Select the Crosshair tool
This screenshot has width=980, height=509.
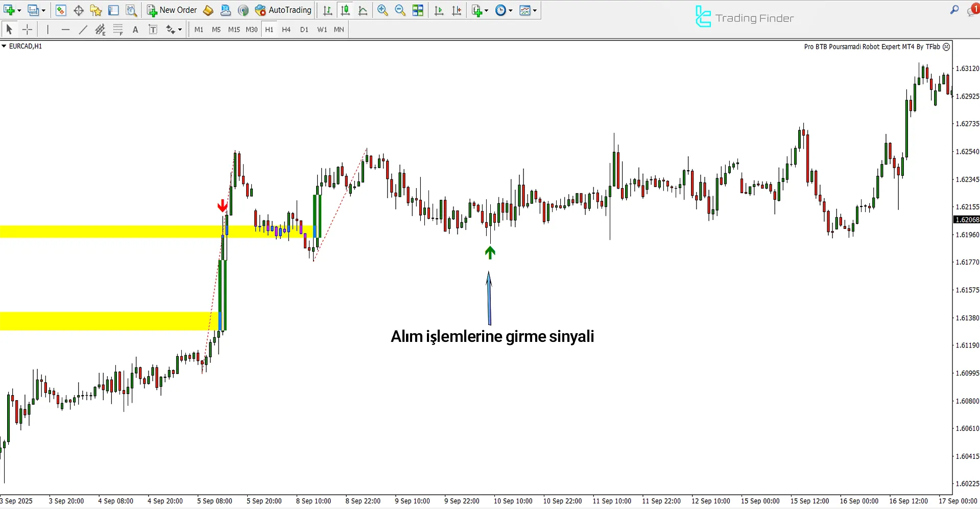[x=28, y=30]
